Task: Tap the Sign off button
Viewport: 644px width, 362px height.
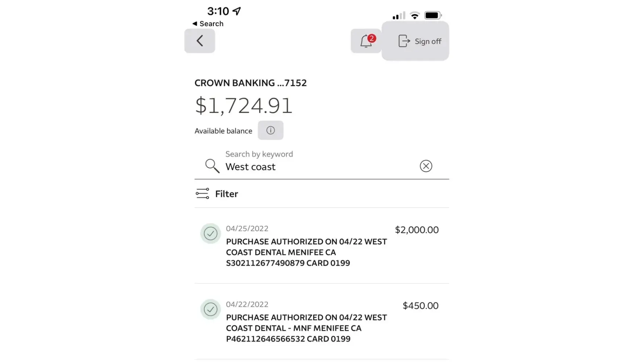Action: (x=419, y=41)
